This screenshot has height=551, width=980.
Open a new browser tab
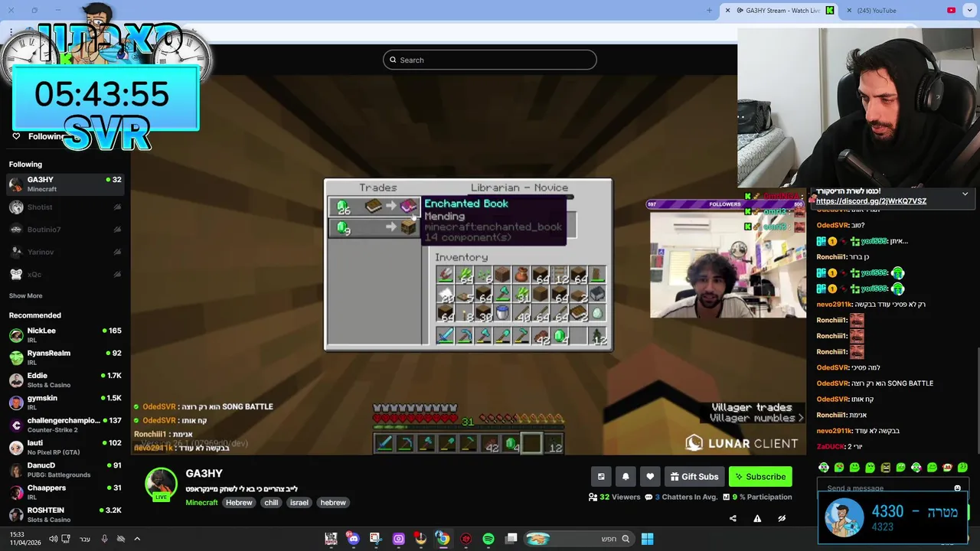click(709, 11)
